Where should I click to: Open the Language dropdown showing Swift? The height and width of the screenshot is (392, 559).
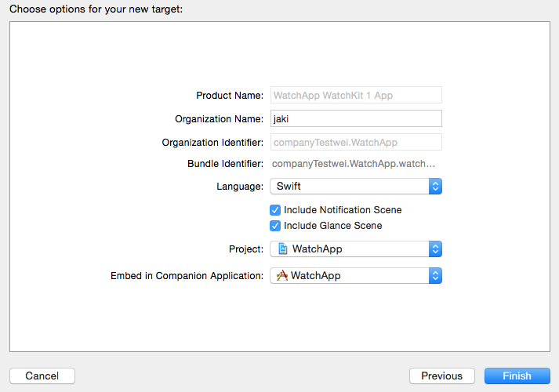point(350,187)
